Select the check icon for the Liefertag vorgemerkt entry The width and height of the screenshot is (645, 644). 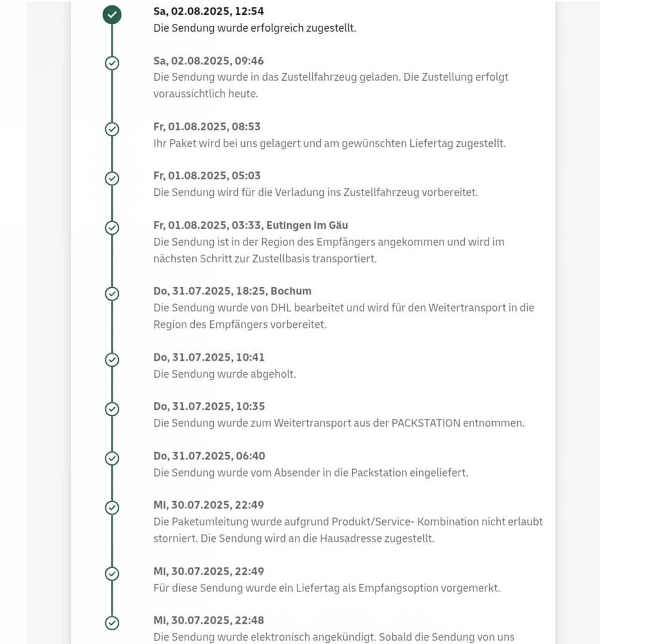coord(112,574)
